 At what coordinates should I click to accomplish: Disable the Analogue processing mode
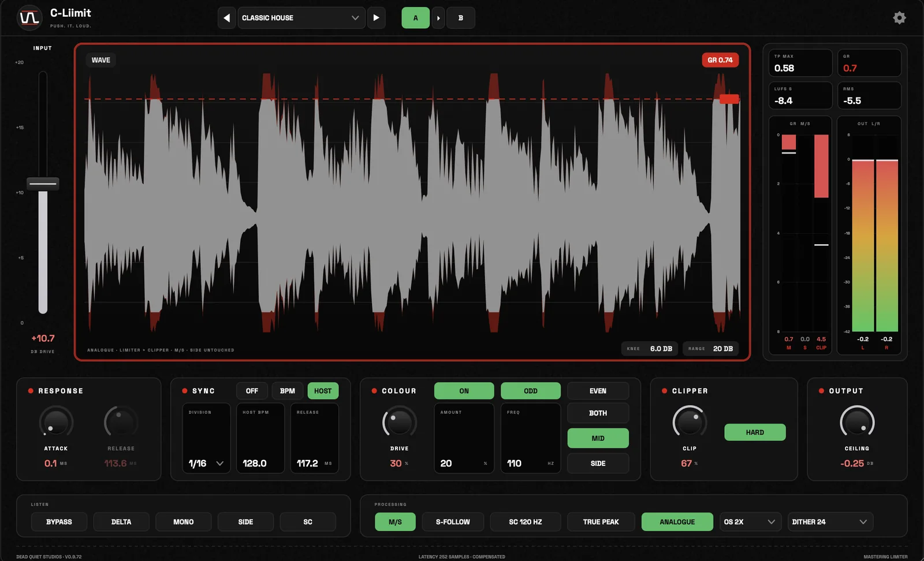[677, 522]
